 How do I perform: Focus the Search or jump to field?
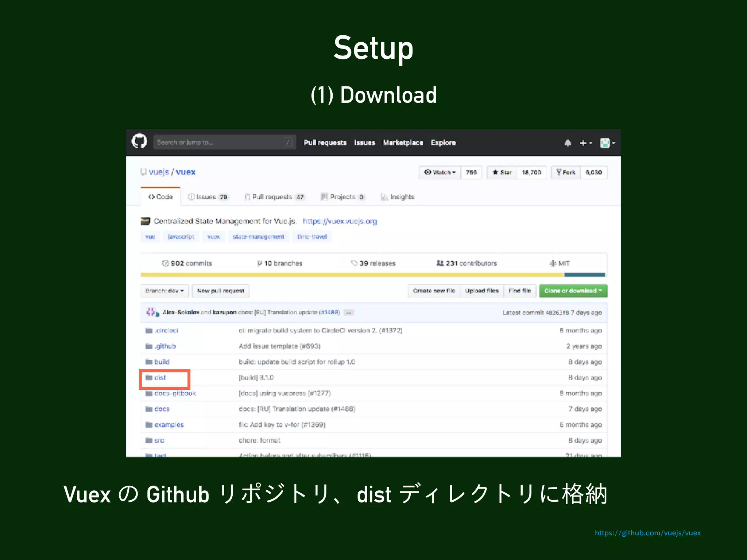(224, 142)
